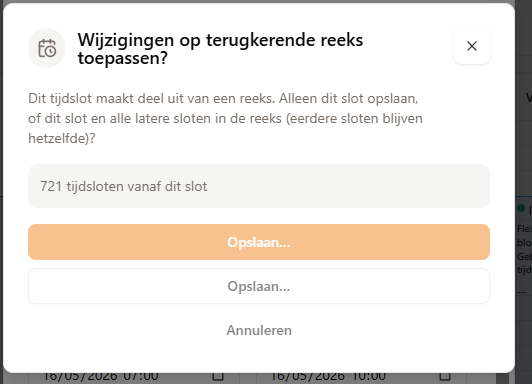Viewport: 532px width, 384px height.
Task: Click the truncated tijd text on right edge
Action: (525, 270)
